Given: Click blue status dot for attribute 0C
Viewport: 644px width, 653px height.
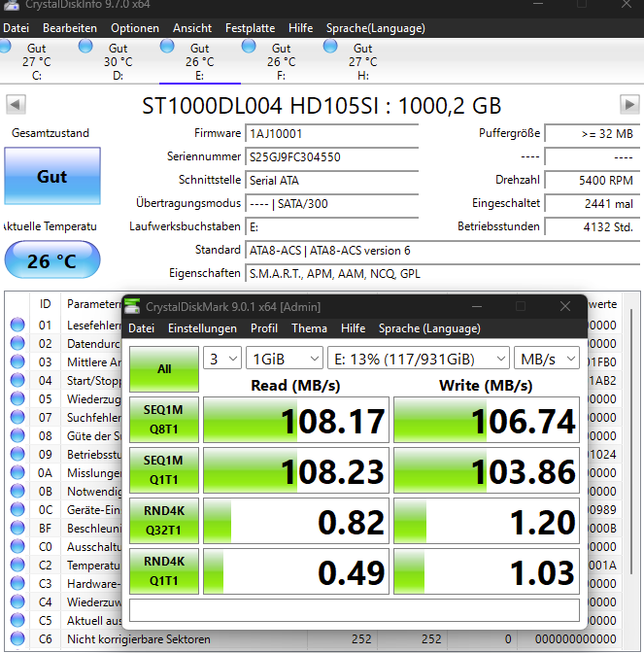Looking at the screenshot, I should click(x=17, y=509).
